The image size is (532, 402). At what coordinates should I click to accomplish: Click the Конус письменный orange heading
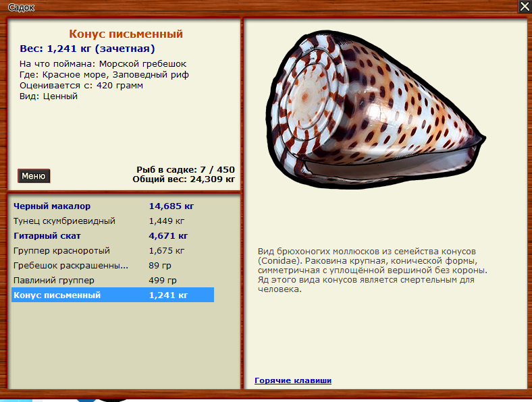tap(126, 34)
